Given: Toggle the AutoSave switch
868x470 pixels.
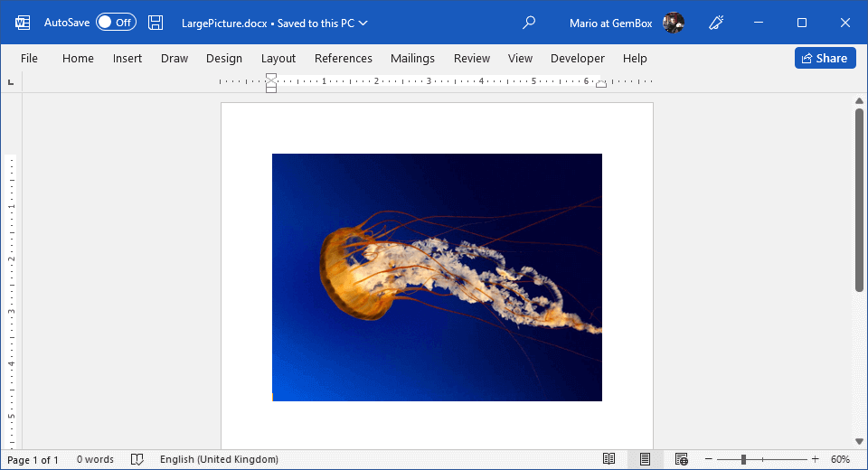Looking at the screenshot, I should tap(116, 23).
